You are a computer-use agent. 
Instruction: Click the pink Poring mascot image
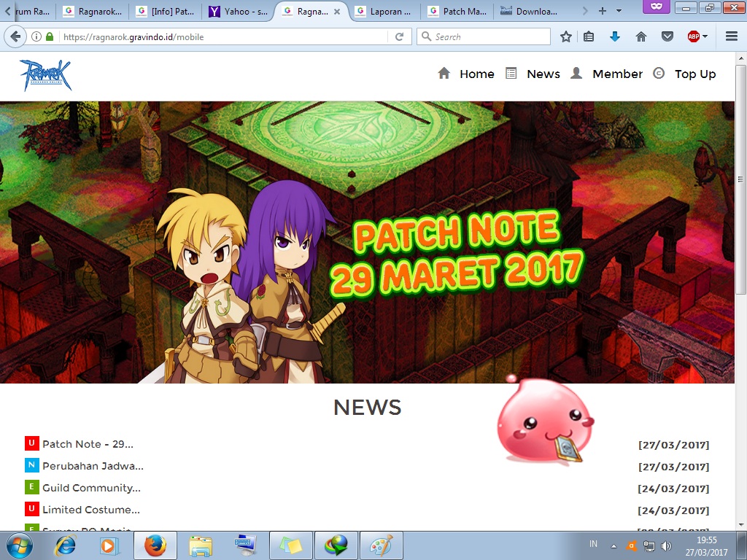pos(546,420)
